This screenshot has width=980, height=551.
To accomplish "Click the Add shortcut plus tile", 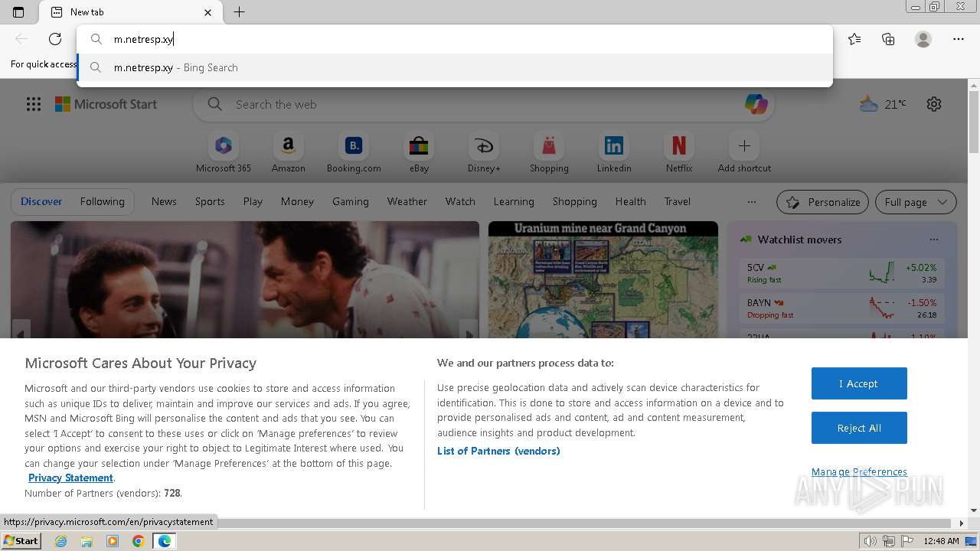I will tap(744, 152).
